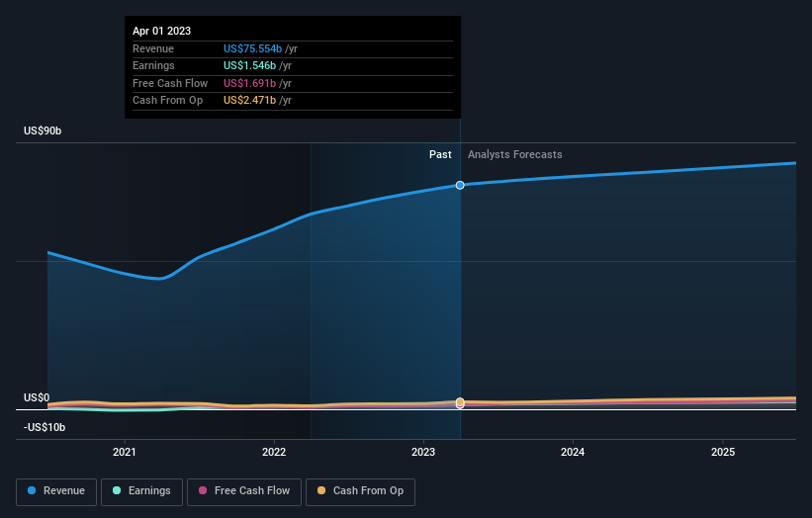Click the 2022 x-axis label
Image resolution: width=812 pixels, height=518 pixels.
(x=274, y=452)
